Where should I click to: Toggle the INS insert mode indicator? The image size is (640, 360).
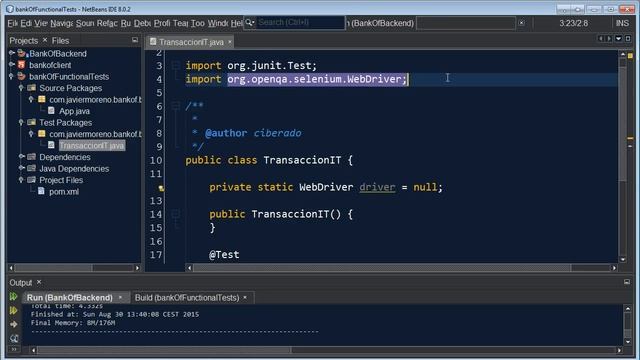click(622, 23)
